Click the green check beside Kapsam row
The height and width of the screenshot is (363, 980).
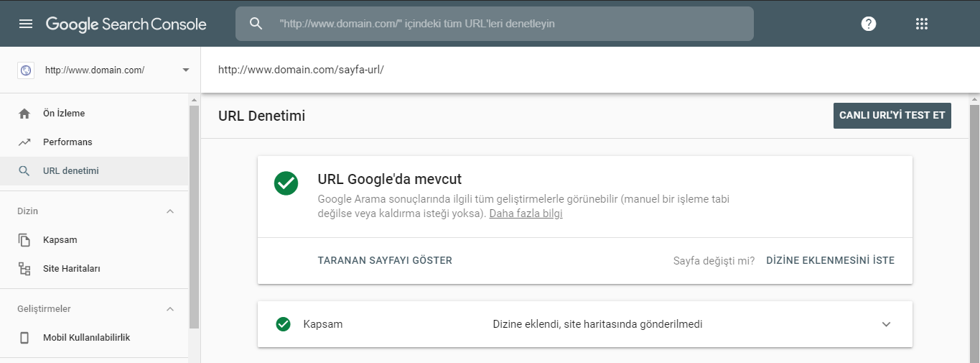tap(283, 324)
